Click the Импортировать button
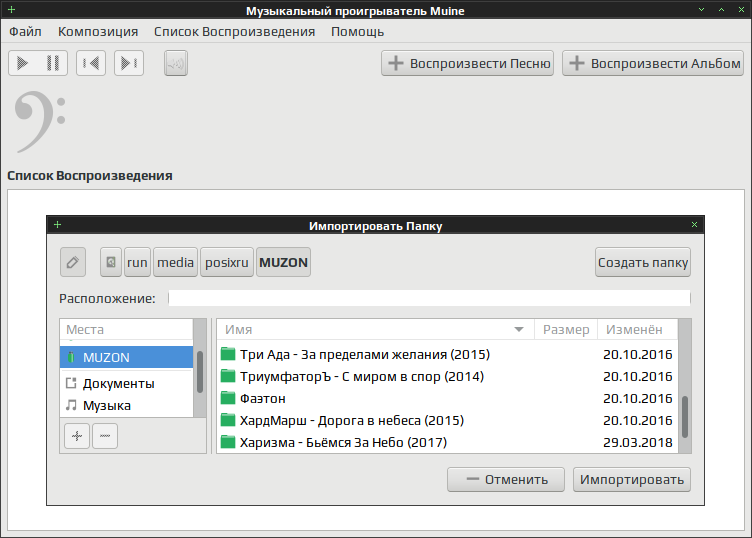 point(632,480)
